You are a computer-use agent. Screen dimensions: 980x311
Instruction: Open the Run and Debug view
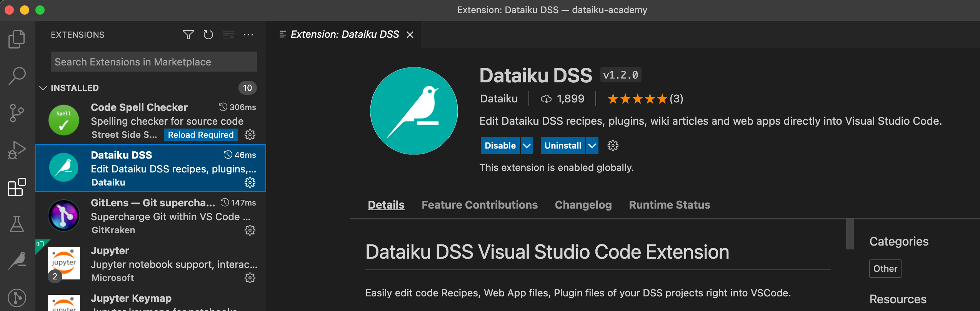(x=17, y=150)
